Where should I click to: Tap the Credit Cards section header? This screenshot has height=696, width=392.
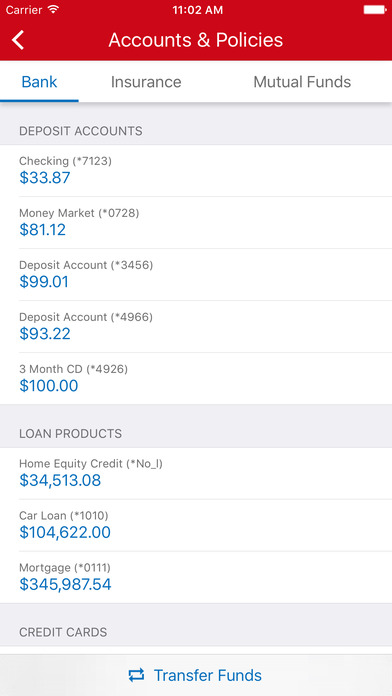pos(63,632)
